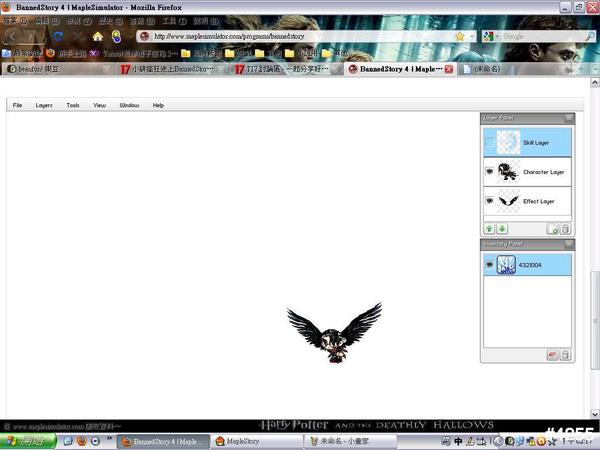The width and height of the screenshot is (600, 450).
Task: Open the File menu
Action: click(x=18, y=105)
